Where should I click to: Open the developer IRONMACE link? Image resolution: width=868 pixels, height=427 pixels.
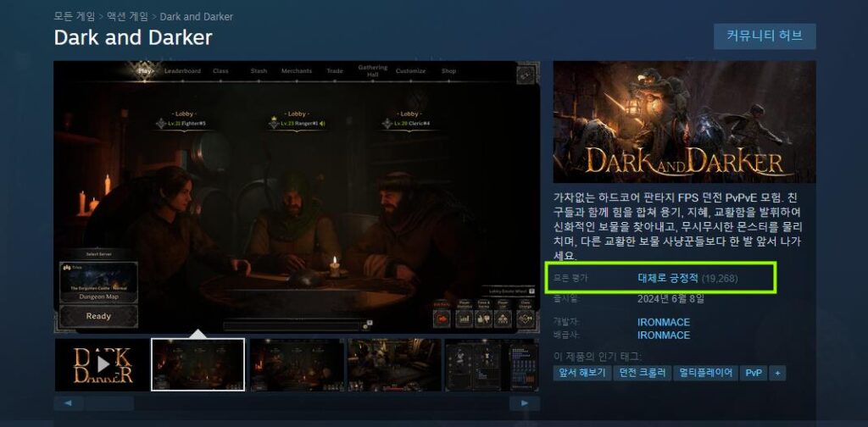pyautogui.click(x=663, y=322)
